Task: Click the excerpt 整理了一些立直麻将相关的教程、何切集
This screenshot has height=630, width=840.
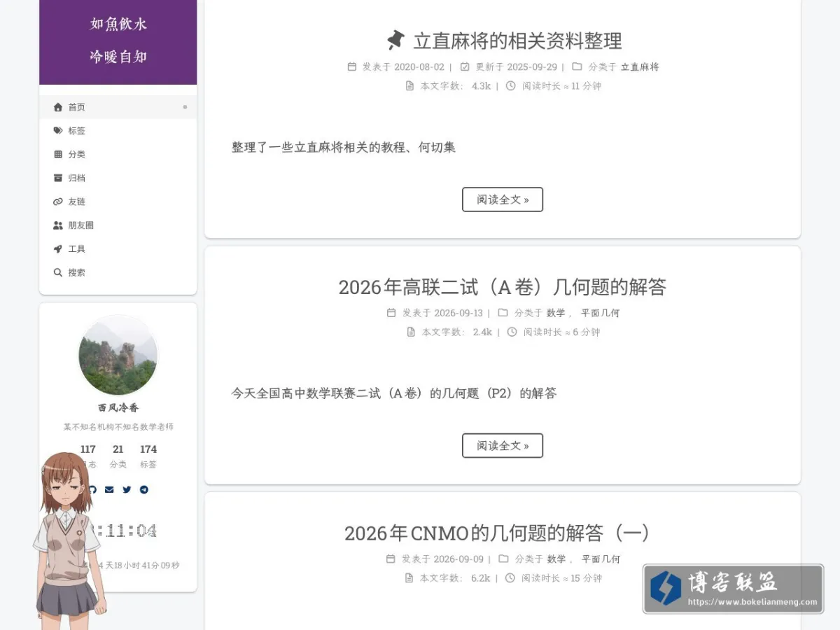Action: coord(344,147)
